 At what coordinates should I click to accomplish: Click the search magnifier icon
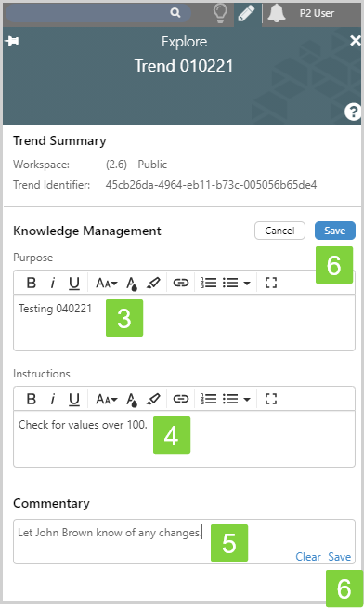pos(175,13)
